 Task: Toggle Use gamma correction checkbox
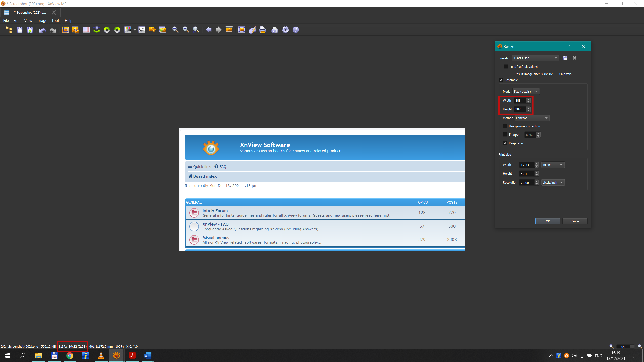[505, 126]
